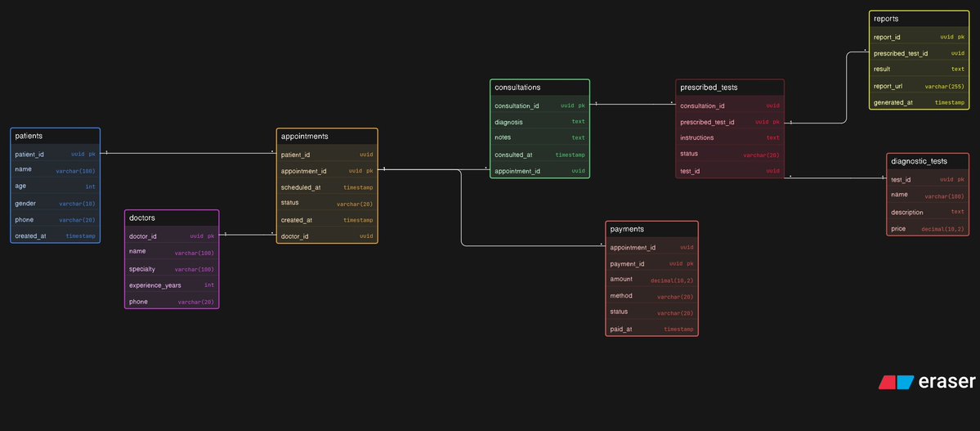Viewport: 980px width, 431px height.
Task: Select doctor_id row in appointments table
Action: click(x=327, y=236)
